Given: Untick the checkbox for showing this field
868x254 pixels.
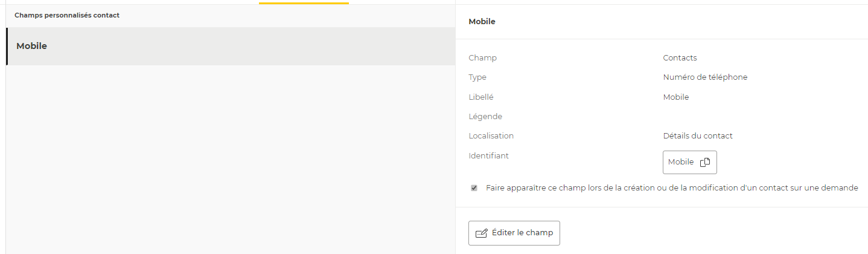Looking at the screenshot, I should coord(474,188).
